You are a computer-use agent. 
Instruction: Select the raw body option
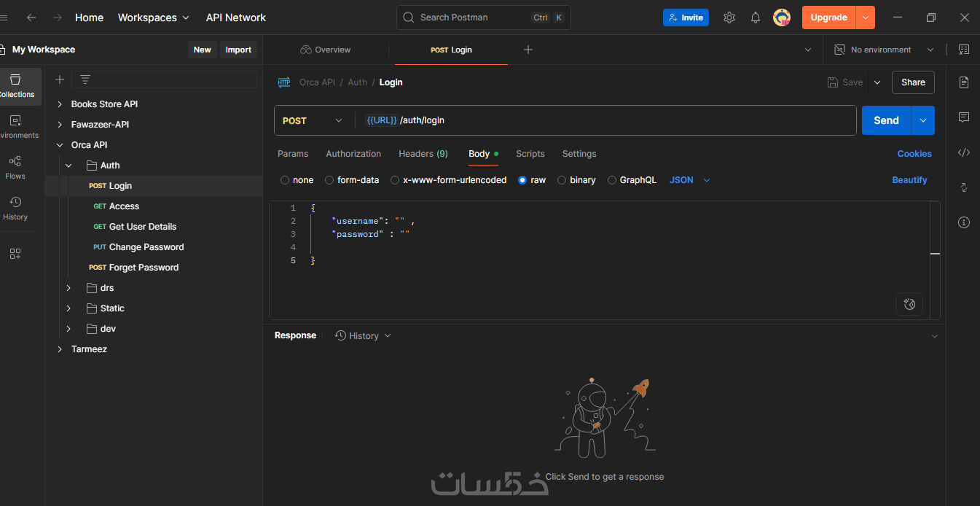coord(522,180)
